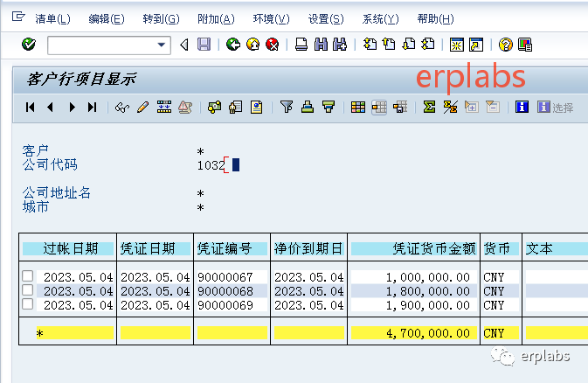Image resolution: width=588 pixels, height=383 pixels.
Task: Click the Display Document glasses icon
Action: pos(122,108)
